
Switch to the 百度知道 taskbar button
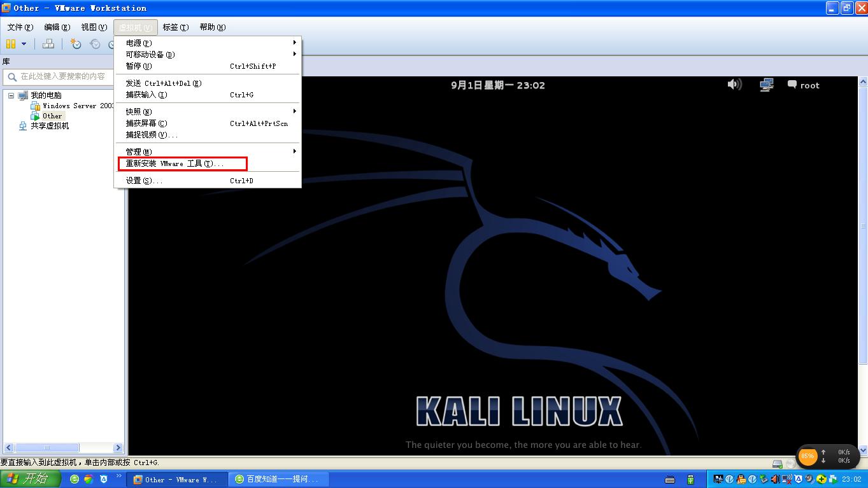tap(278, 480)
